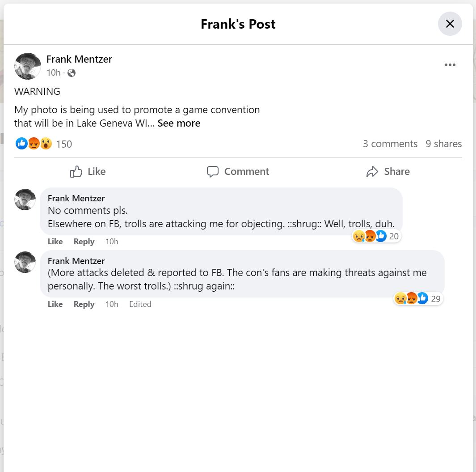Click the post author's profile picture
Screen dimensions: 476x472
(27, 66)
